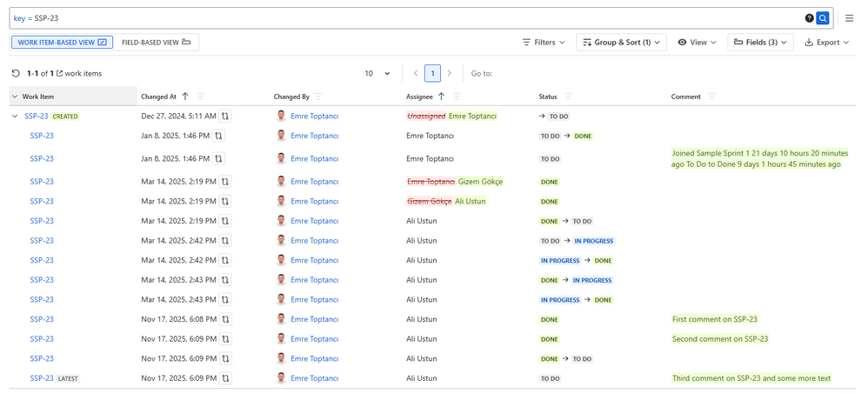
Task: Collapse all via Work Item header chevron
Action: pos(15,97)
